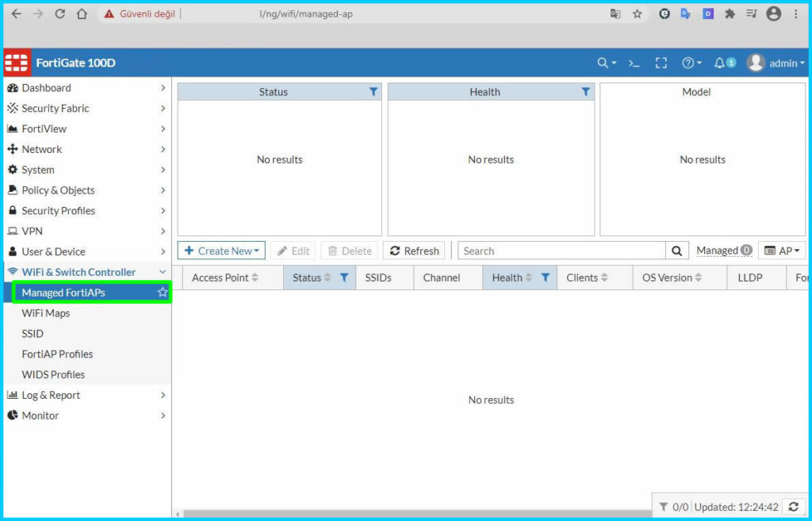Go to the browser home page icon
Screen dimensions: 812x521
click(82, 14)
